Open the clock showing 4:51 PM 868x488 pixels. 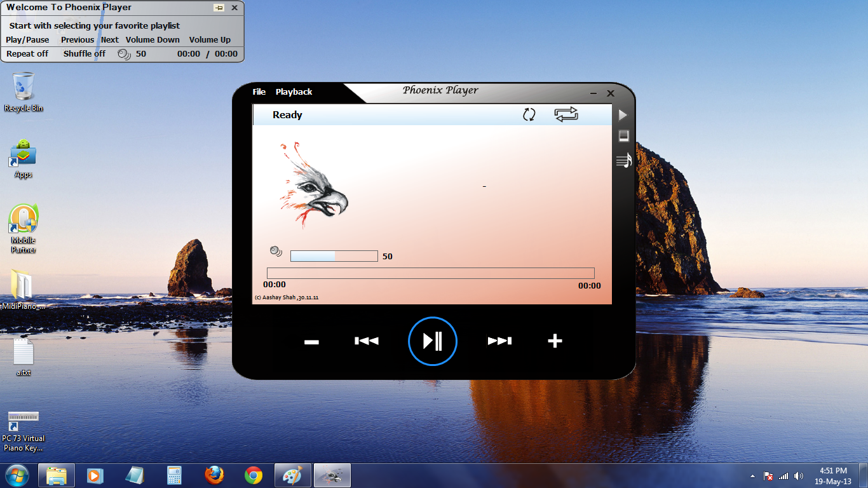click(x=833, y=476)
